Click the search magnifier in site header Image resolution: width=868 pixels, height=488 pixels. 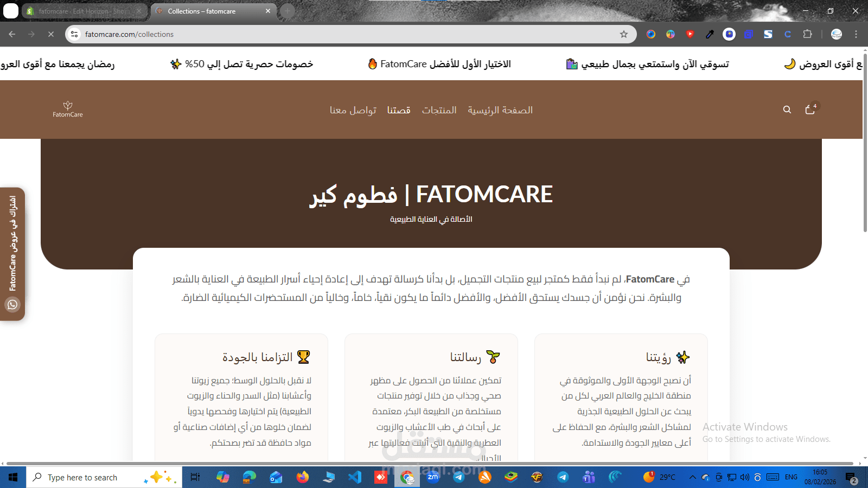pyautogui.click(x=787, y=110)
